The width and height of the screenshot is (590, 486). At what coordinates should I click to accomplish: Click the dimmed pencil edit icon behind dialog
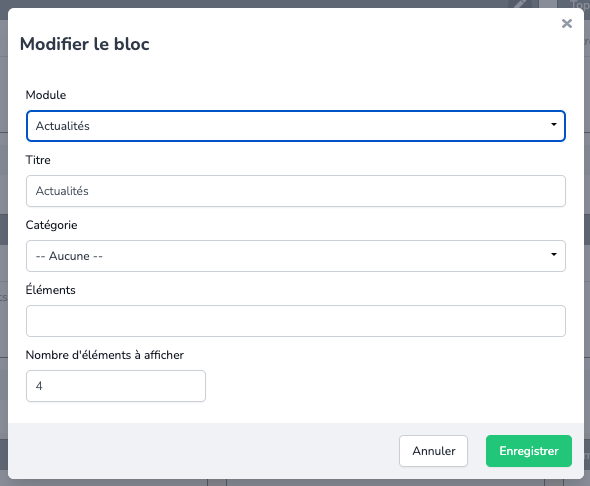(x=520, y=4)
